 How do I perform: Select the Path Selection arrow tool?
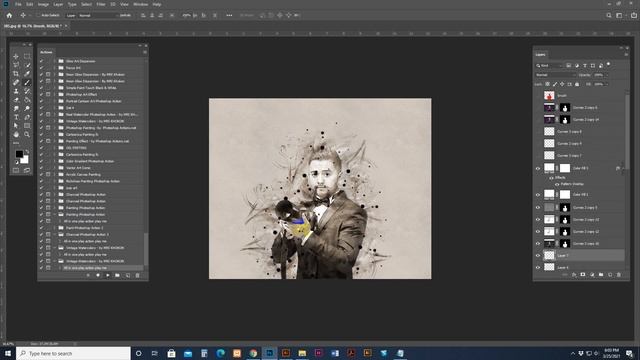[x=16, y=126]
